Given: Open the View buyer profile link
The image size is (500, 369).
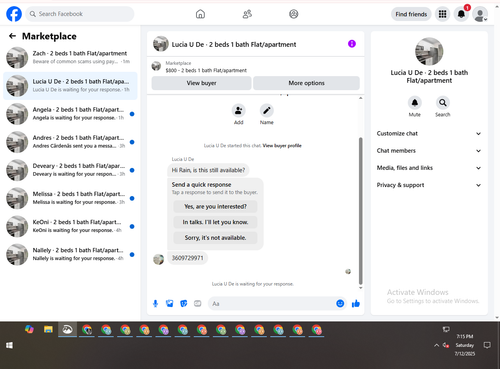Looking at the screenshot, I should tap(282, 146).
